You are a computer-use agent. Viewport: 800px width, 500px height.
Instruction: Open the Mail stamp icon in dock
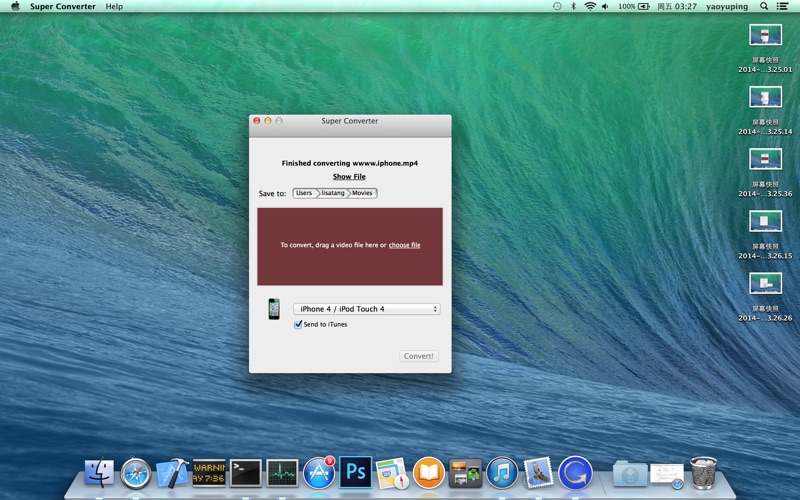(538, 472)
